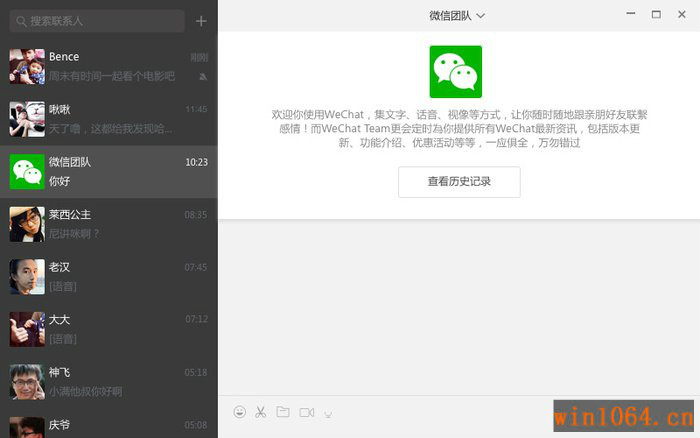
Task: Click the message preview under 神飞
Action: click(x=86, y=392)
